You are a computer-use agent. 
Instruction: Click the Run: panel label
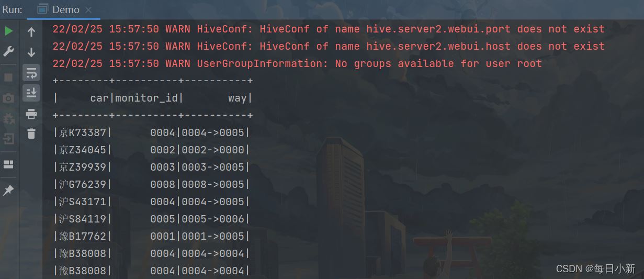coord(13,9)
